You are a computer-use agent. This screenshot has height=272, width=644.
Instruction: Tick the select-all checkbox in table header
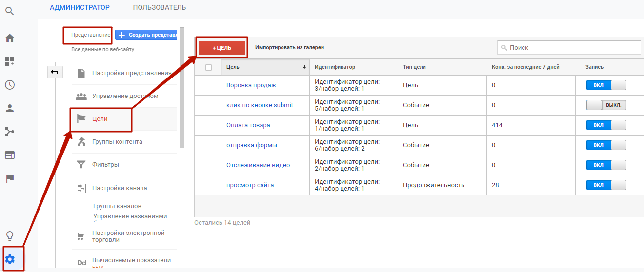coord(208,67)
